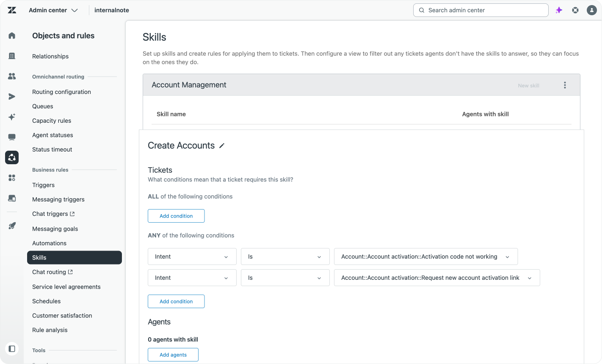Open the user profile avatar
The height and width of the screenshot is (364, 602).
(x=591, y=10)
